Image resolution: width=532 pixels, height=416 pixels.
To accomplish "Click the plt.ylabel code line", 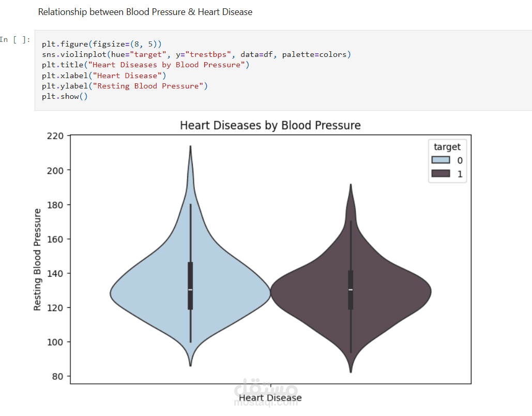I will (125, 86).
